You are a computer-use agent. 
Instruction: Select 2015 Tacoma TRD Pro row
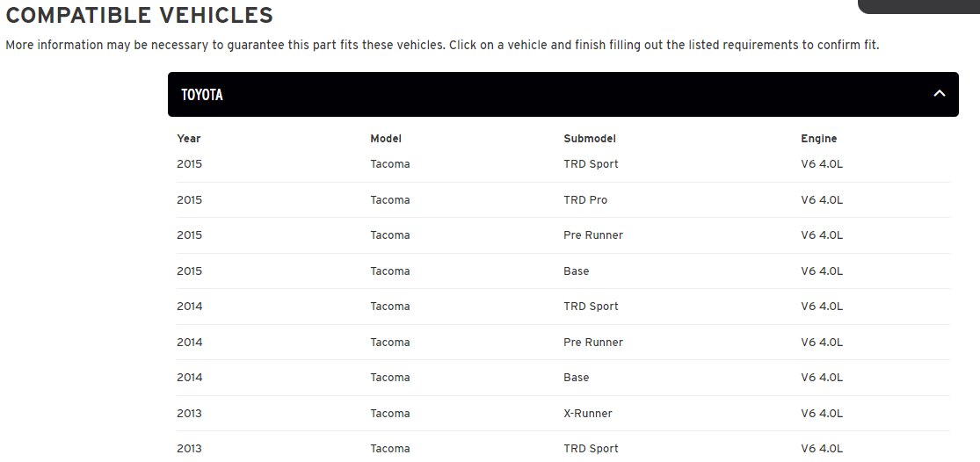563,199
